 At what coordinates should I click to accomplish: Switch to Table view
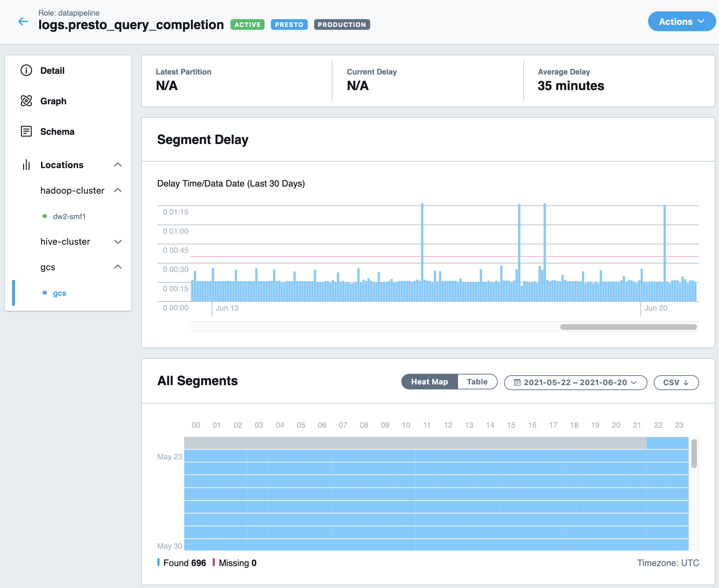coord(477,382)
